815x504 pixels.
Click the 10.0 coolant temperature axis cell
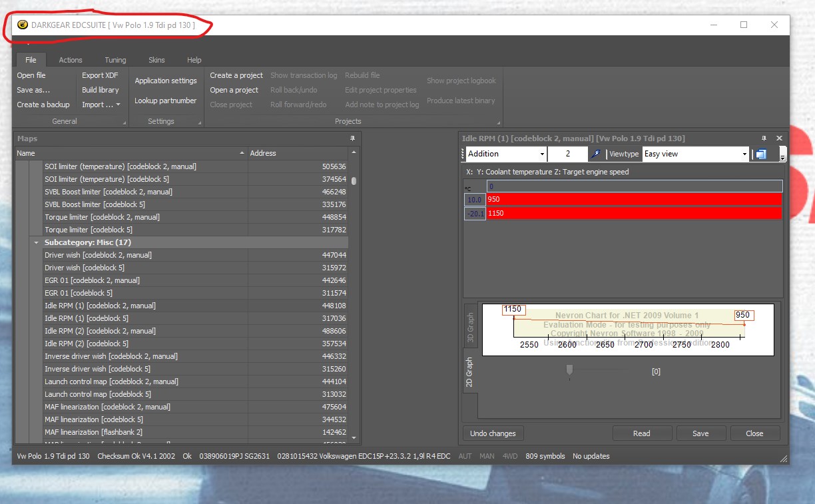pos(475,199)
